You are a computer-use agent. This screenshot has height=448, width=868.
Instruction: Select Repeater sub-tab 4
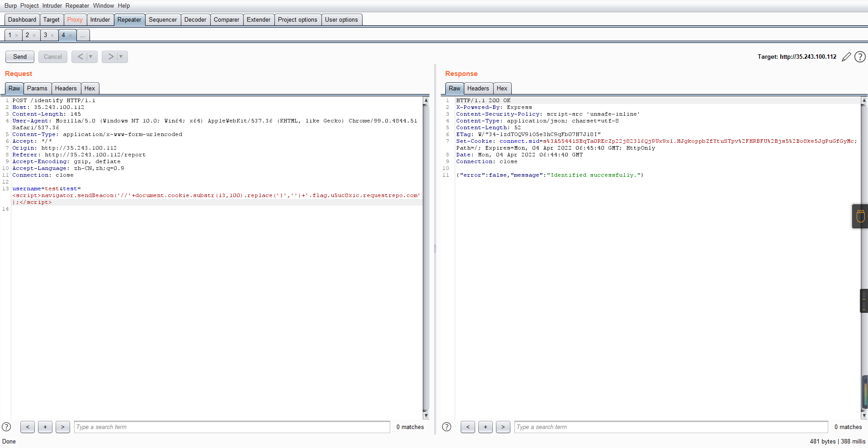point(63,35)
